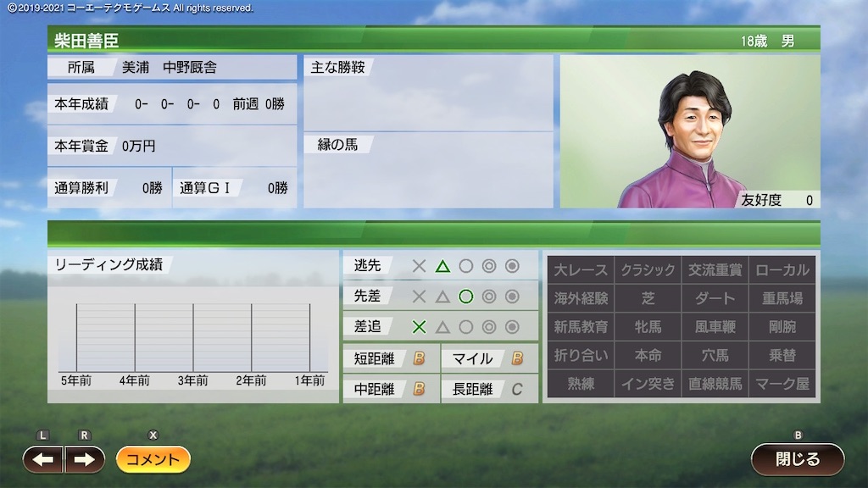Select the double circle in 先差 row

(x=489, y=297)
